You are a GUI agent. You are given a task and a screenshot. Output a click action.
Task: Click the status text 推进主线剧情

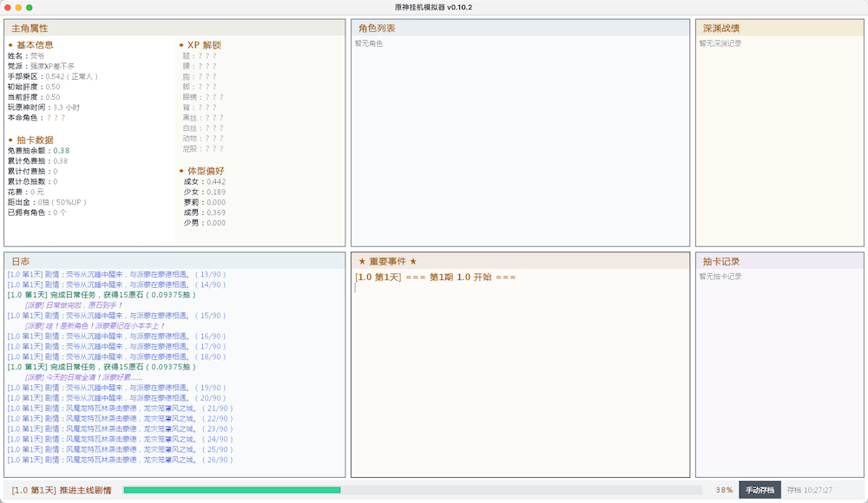(85, 490)
